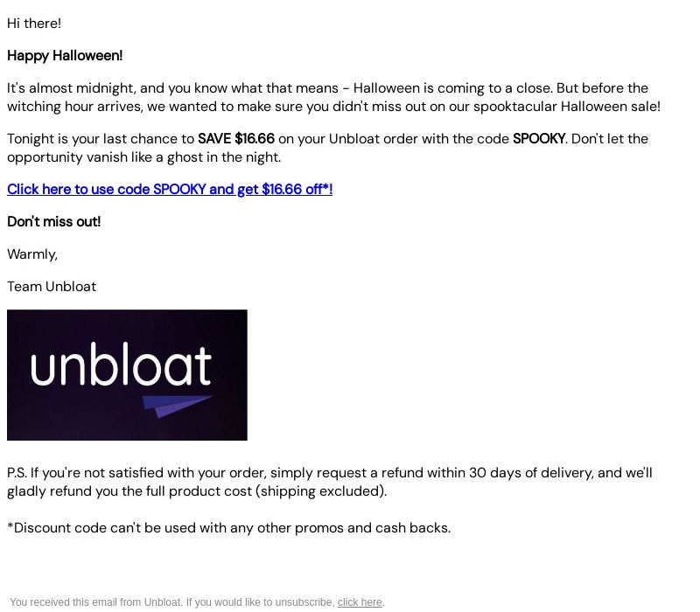Select the dark purple Unbloat logo banner
Image resolution: width=700 pixels, height=612 pixels.
(x=127, y=375)
